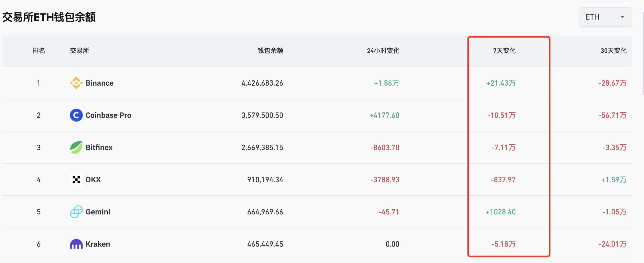Click the Binance logo icon
This screenshot has width=644, height=263.
(x=76, y=83)
